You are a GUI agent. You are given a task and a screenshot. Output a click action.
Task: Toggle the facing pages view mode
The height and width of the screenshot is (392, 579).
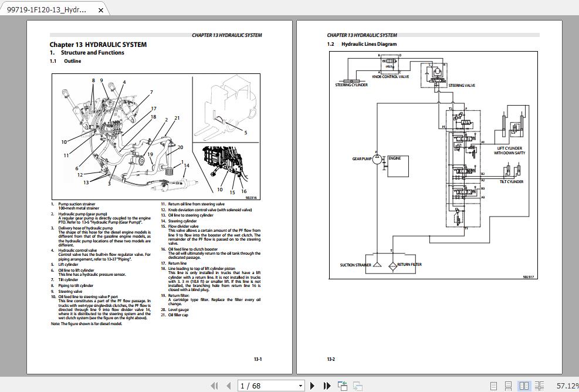(x=524, y=386)
